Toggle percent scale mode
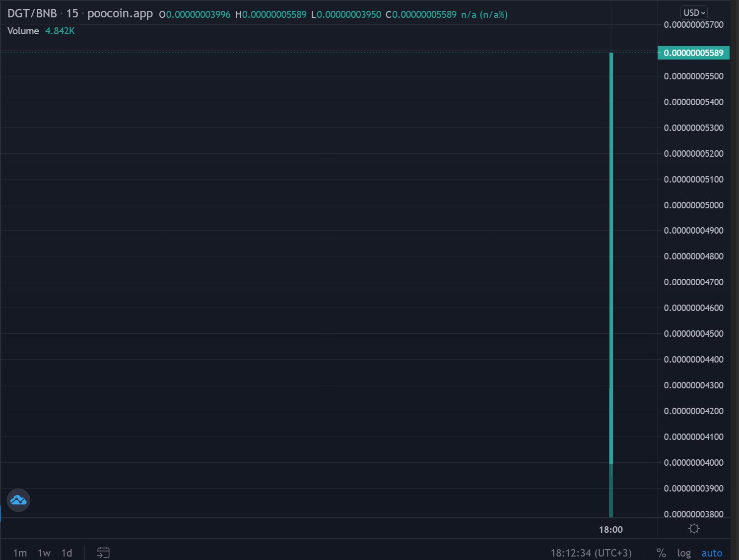Image resolution: width=739 pixels, height=560 pixels. [x=661, y=553]
